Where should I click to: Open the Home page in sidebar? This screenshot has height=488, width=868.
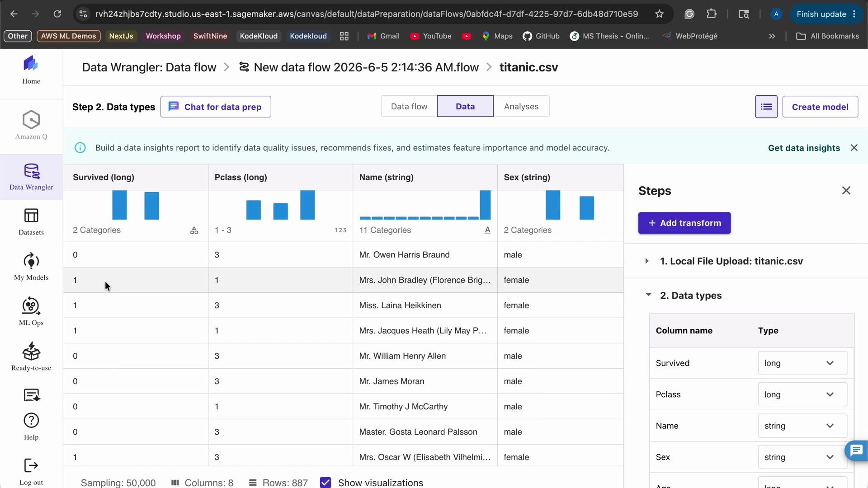click(31, 70)
